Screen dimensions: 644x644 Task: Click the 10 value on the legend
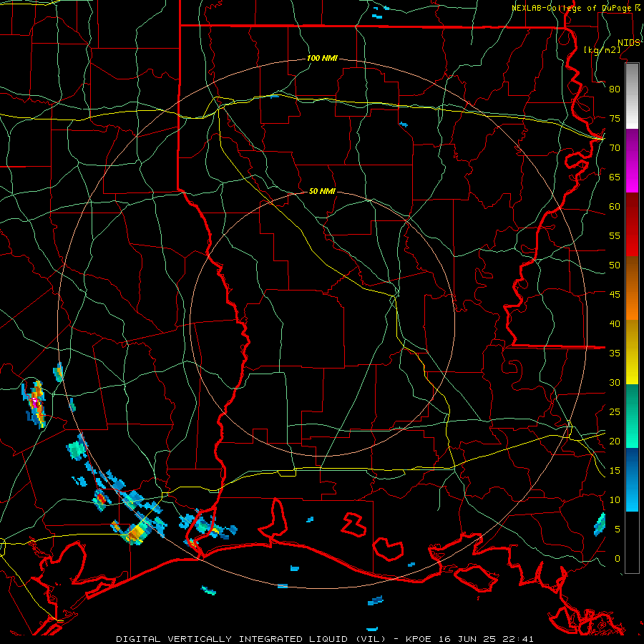point(615,500)
